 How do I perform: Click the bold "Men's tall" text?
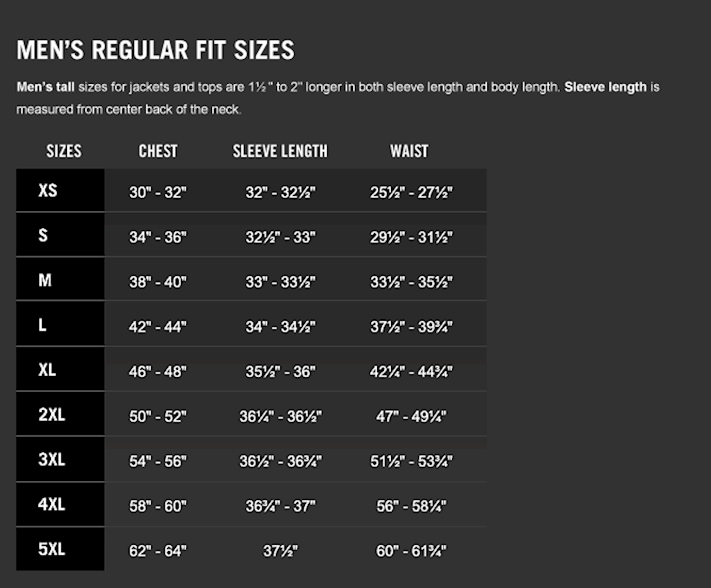point(45,87)
